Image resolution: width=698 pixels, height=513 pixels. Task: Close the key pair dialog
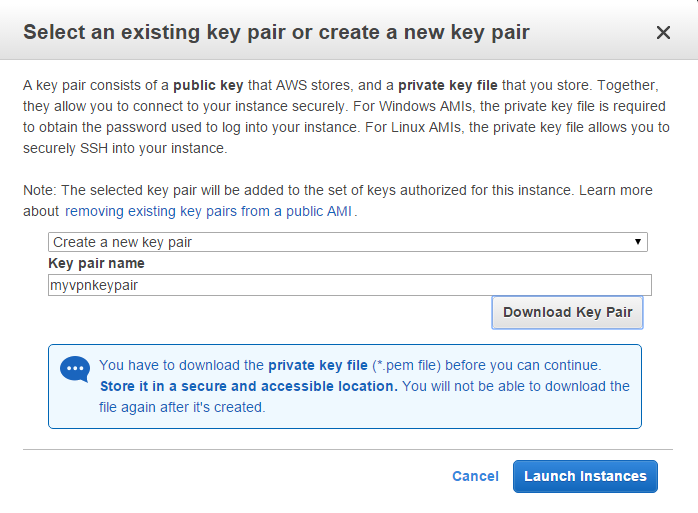[663, 33]
